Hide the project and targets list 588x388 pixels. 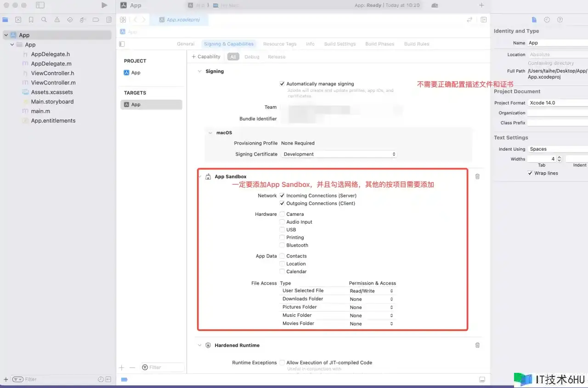pyautogui.click(x=122, y=44)
